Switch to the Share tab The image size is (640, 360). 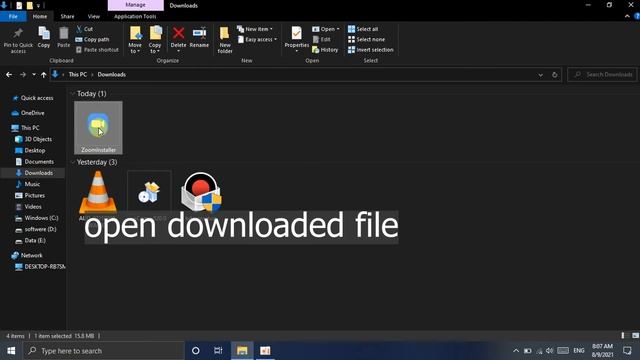[67, 16]
